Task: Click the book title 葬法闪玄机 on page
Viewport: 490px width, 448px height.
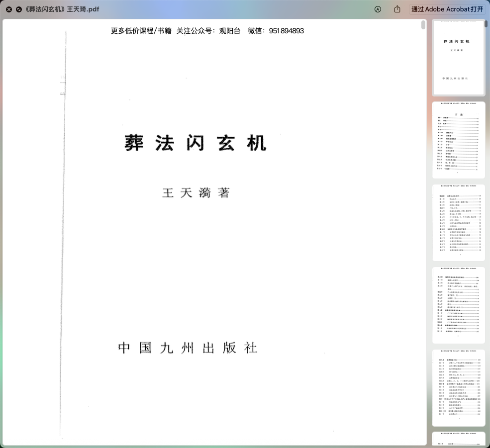Action: tap(196, 143)
